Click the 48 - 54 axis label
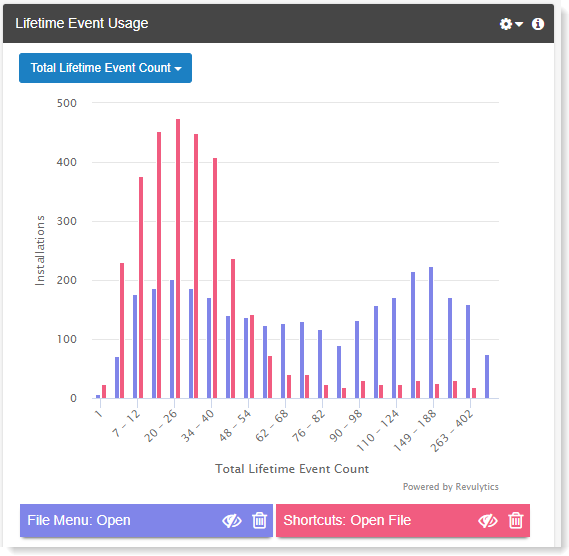The width and height of the screenshot is (569, 556). click(x=235, y=425)
